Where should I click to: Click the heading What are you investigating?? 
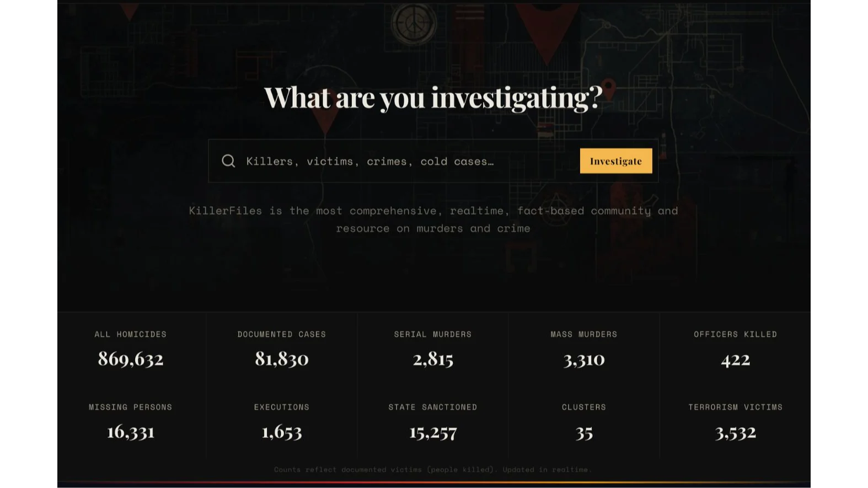[433, 98]
